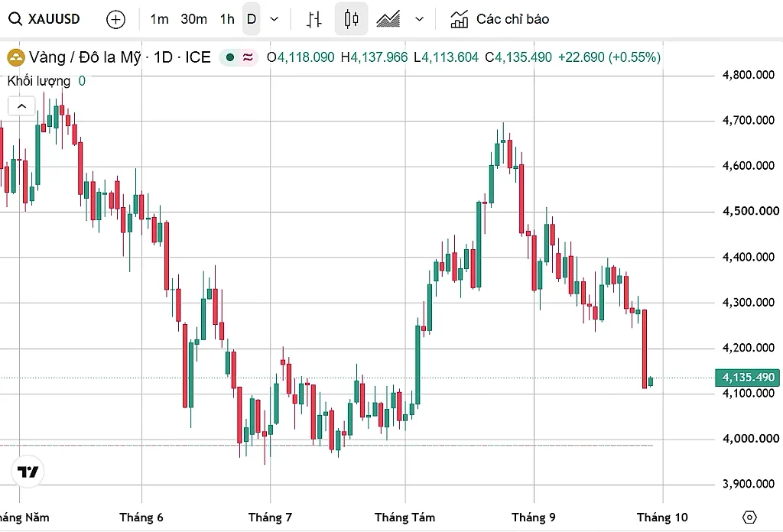This screenshot has height=532, width=783.
Task: Click the 4,200.000 price axis label
Action: (x=749, y=347)
